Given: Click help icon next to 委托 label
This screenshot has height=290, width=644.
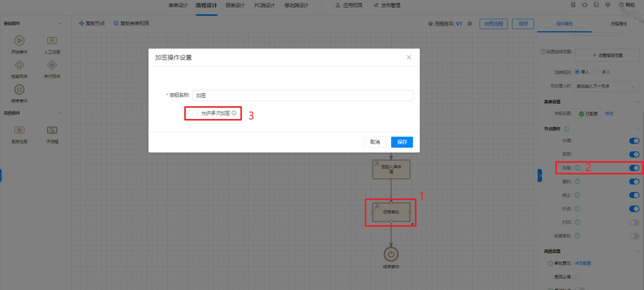Looking at the screenshot, I should tap(577, 181).
